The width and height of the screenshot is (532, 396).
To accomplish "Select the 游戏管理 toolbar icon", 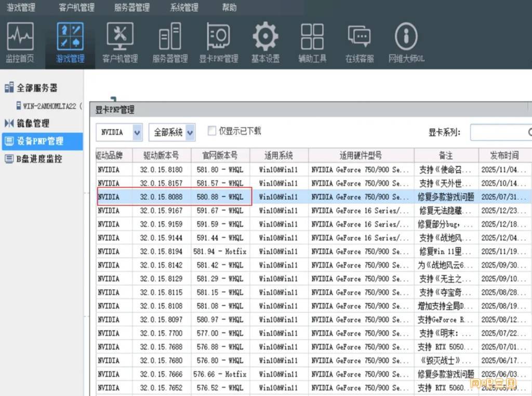I will point(70,43).
